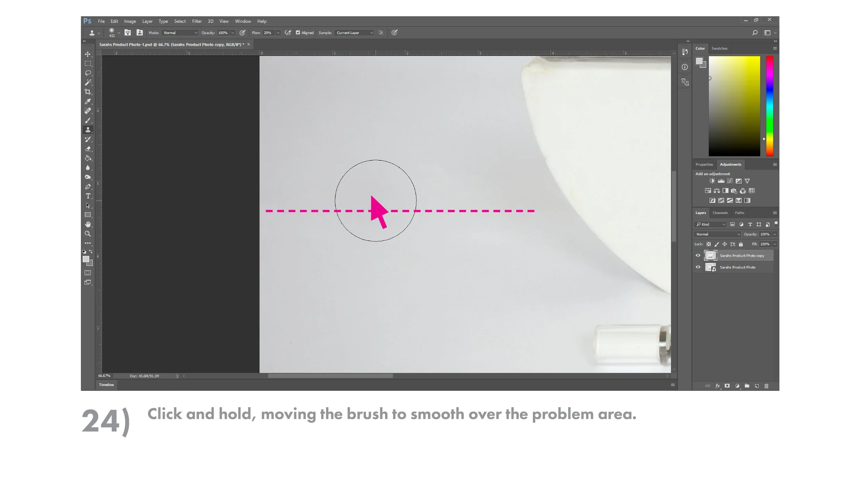Select the Pen tool
The image size is (868, 488).
88,186
